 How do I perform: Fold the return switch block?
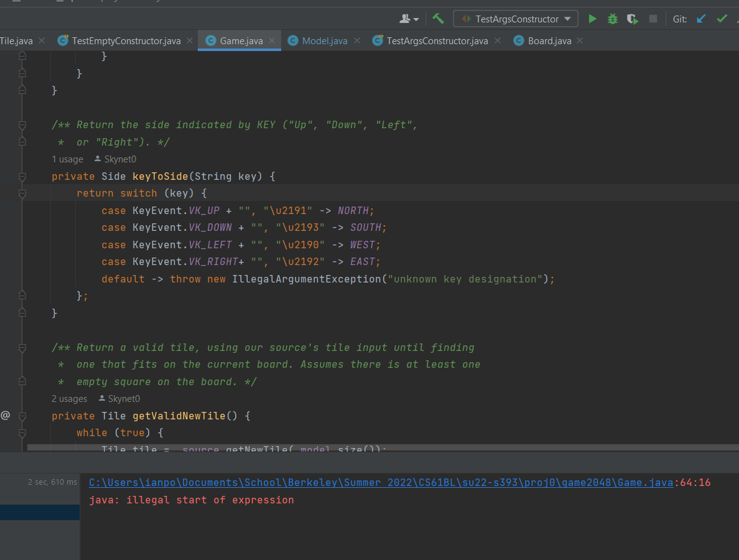[x=22, y=194]
